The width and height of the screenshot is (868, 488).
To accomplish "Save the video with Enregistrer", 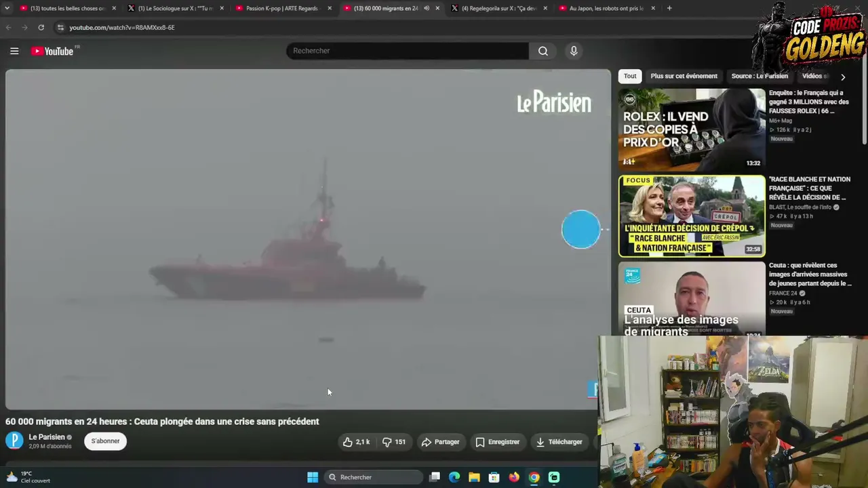I will coord(498,442).
